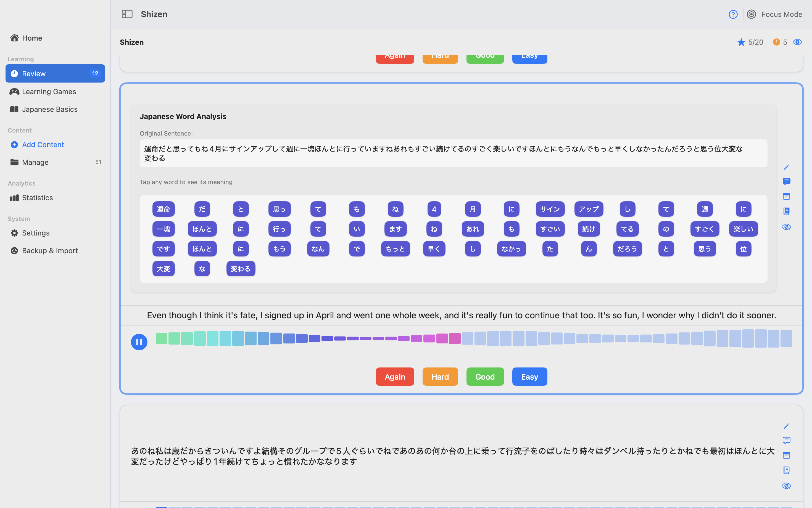
Task: Tap the word すごい
Action: [550, 229]
